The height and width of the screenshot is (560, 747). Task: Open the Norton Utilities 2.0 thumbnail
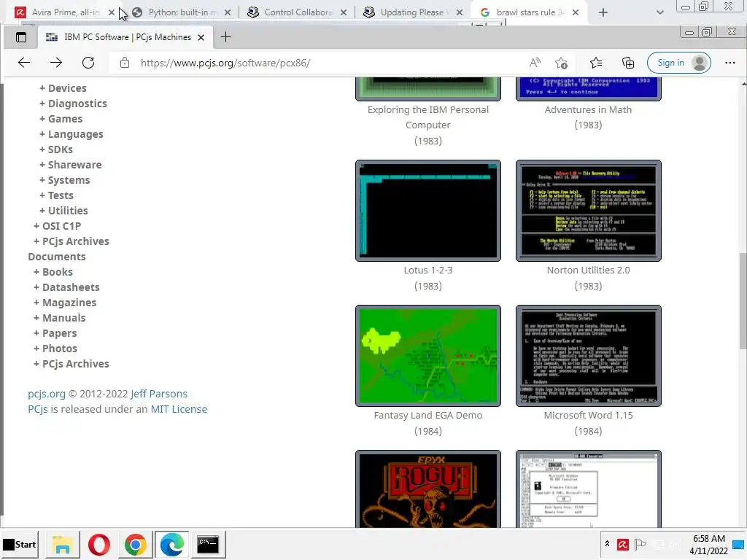coord(589,211)
